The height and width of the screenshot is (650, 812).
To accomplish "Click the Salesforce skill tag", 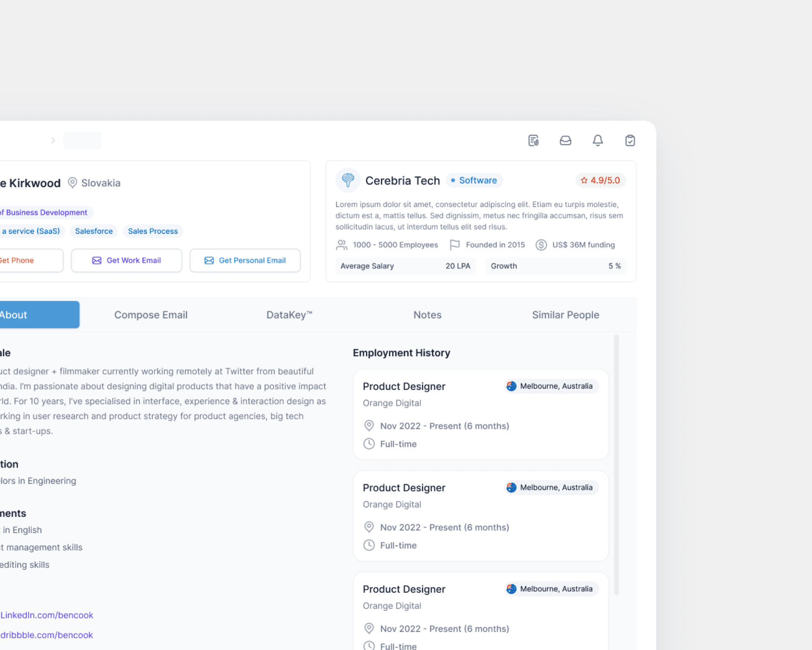I will pyautogui.click(x=94, y=231).
